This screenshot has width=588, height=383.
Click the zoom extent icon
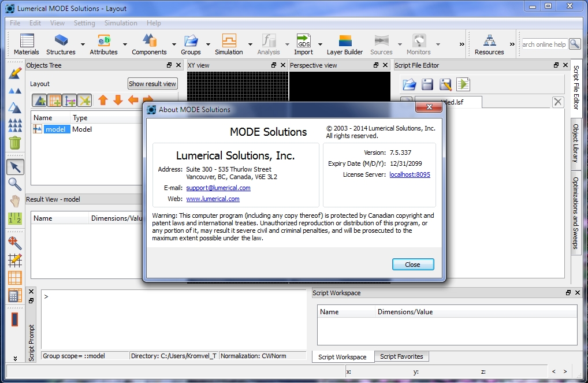pyautogui.click(x=15, y=243)
